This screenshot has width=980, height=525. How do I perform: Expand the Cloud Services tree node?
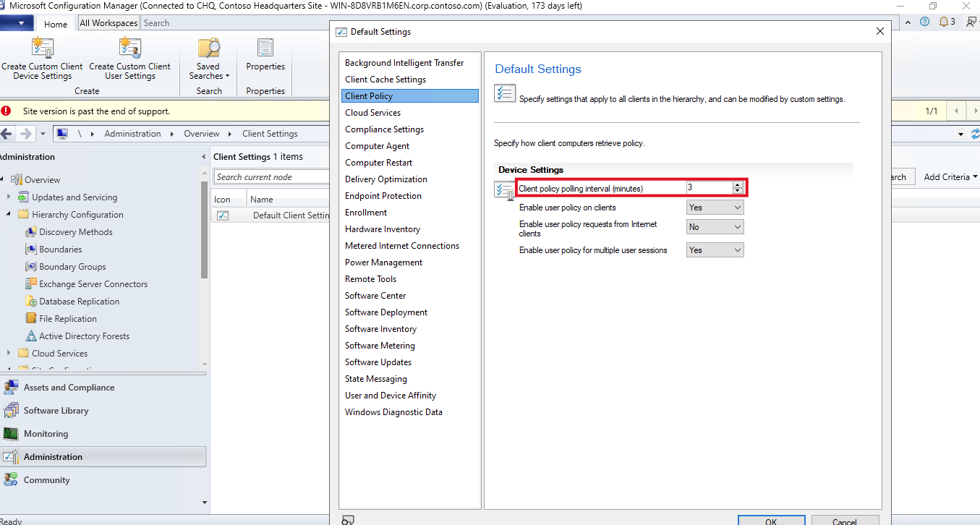pos(9,354)
